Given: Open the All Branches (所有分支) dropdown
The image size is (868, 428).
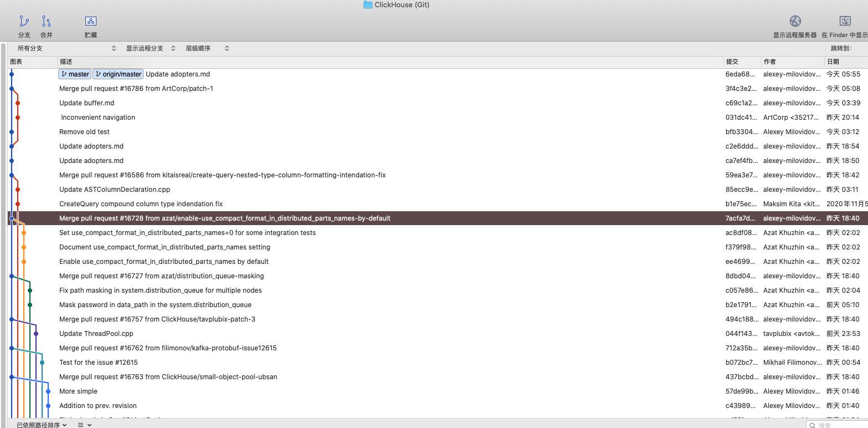Looking at the screenshot, I should coord(67,48).
